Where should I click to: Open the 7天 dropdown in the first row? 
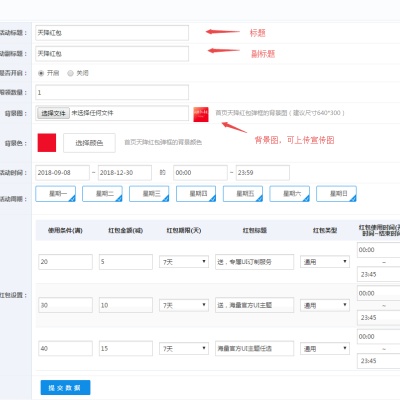click(x=184, y=262)
